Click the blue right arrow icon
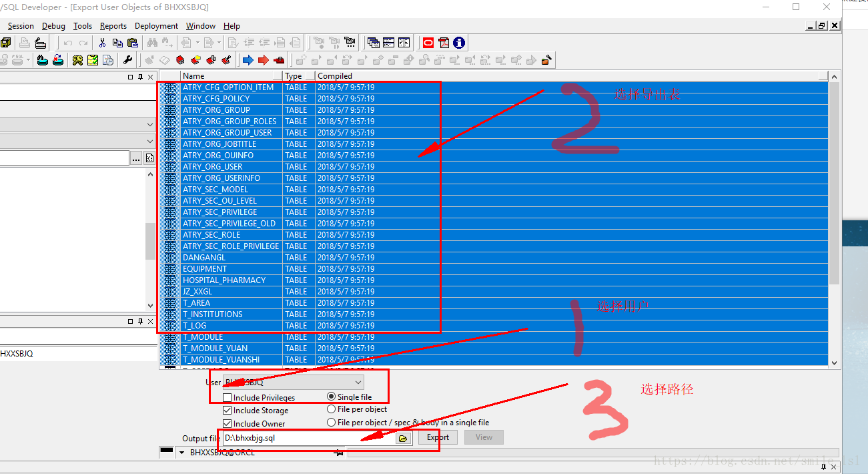Viewport: 868px width, 474px height. point(248,60)
